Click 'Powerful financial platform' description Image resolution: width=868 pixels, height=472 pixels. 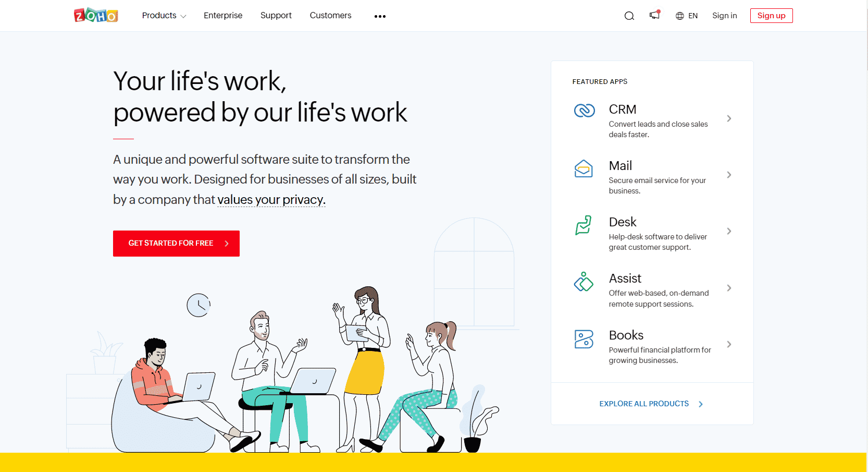pyautogui.click(x=660, y=355)
